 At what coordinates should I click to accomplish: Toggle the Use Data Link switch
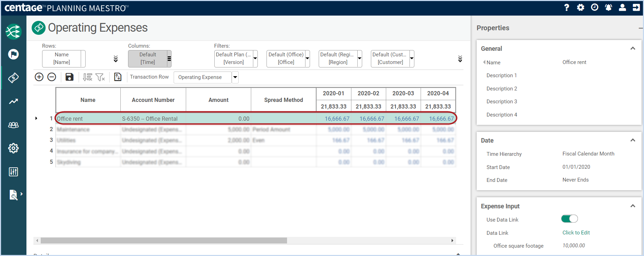click(570, 219)
